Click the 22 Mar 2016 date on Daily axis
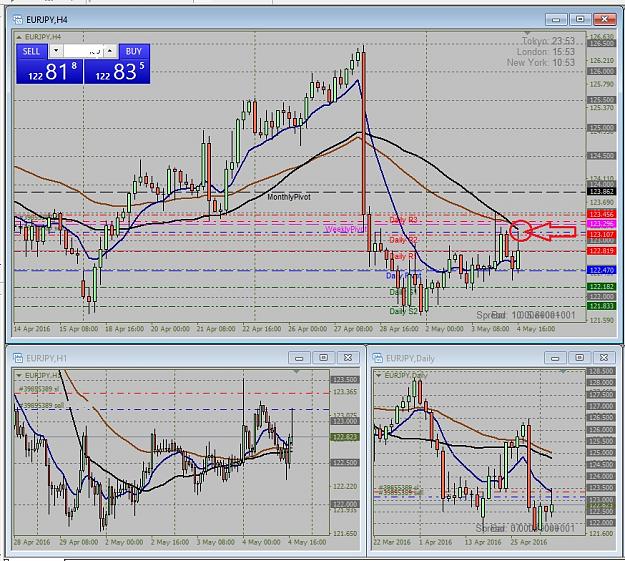The width and height of the screenshot is (625, 561). click(x=392, y=542)
